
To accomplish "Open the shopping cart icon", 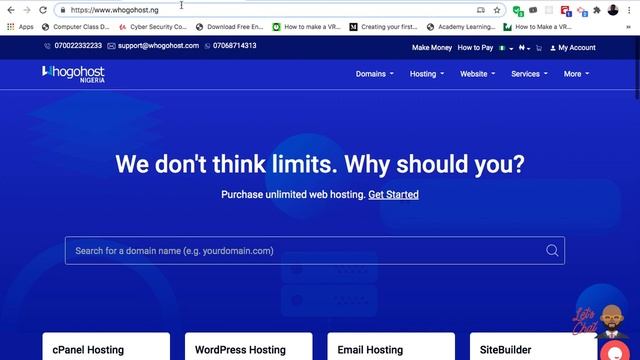I will tap(539, 48).
